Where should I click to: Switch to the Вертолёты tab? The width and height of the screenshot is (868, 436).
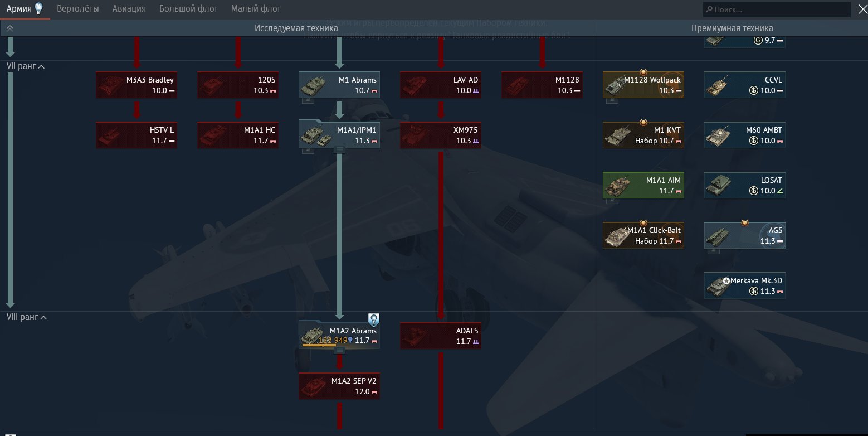(78, 9)
